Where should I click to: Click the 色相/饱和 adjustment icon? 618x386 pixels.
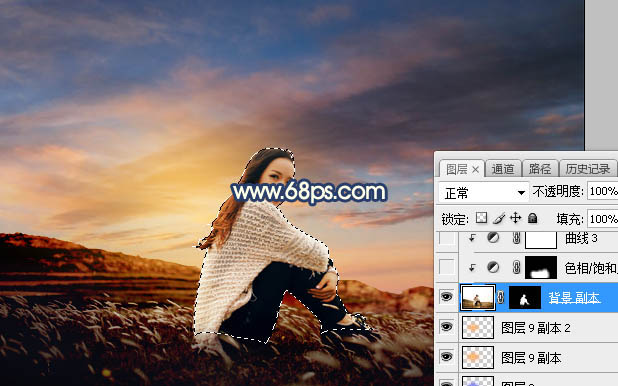point(493,267)
